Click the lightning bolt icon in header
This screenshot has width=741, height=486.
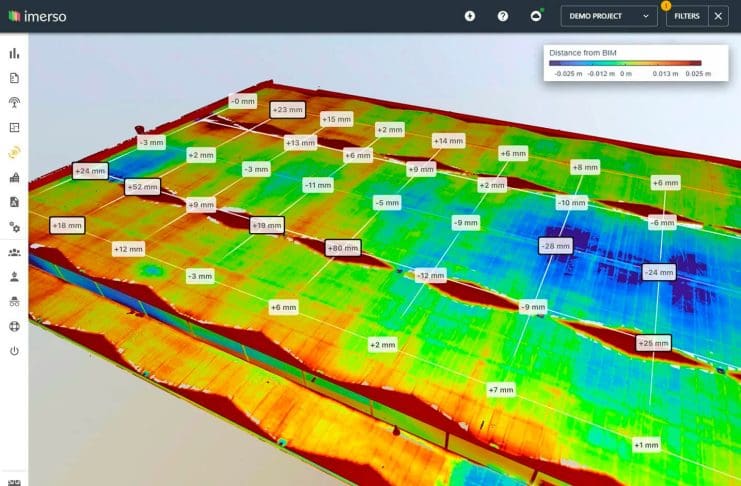pos(470,16)
